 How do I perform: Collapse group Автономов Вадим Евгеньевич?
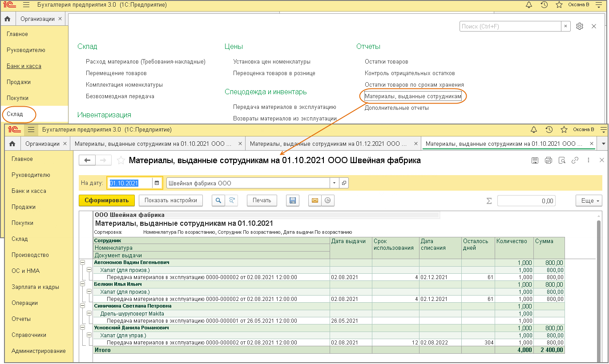pos(82,263)
